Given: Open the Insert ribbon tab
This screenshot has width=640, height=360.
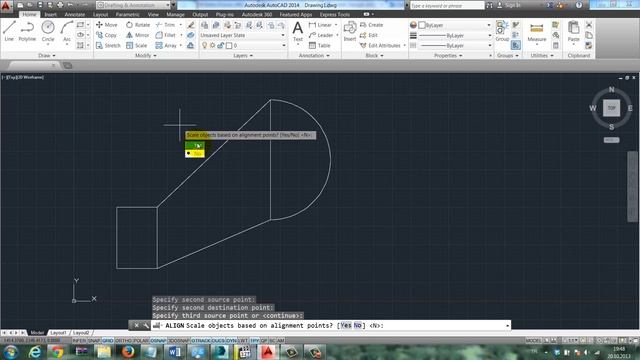Looking at the screenshot, I should tap(51, 14).
